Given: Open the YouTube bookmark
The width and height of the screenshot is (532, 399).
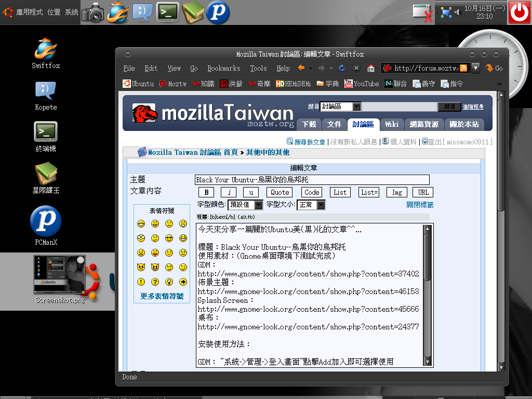Looking at the screenshot, I should [x=362, y=84].
